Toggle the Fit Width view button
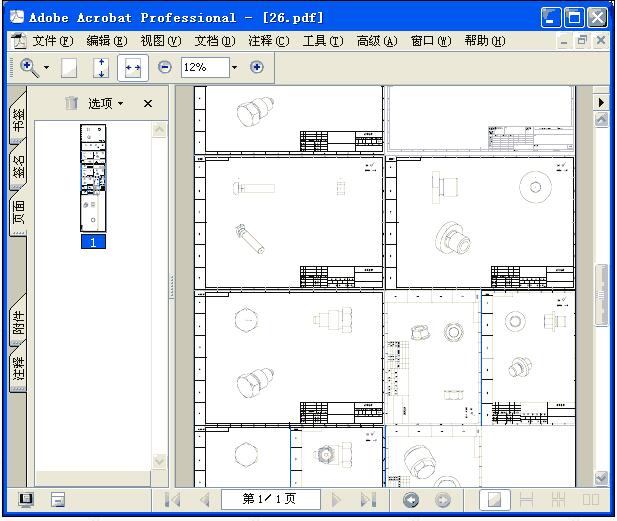 tap(132, 67)
